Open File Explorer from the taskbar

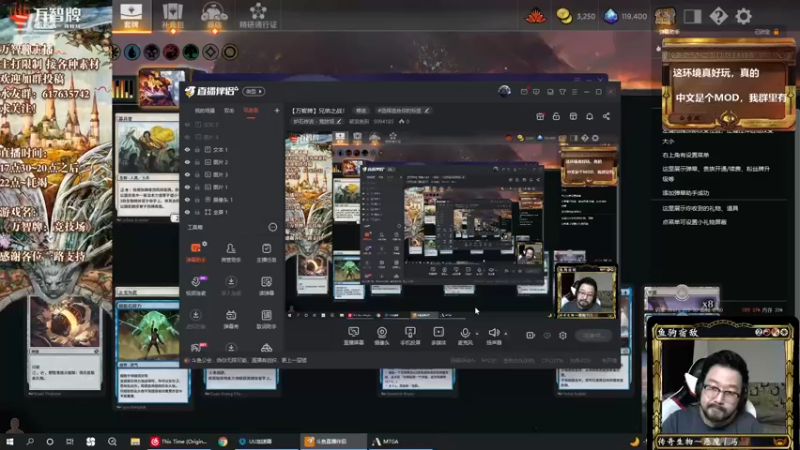coord(135,441)
